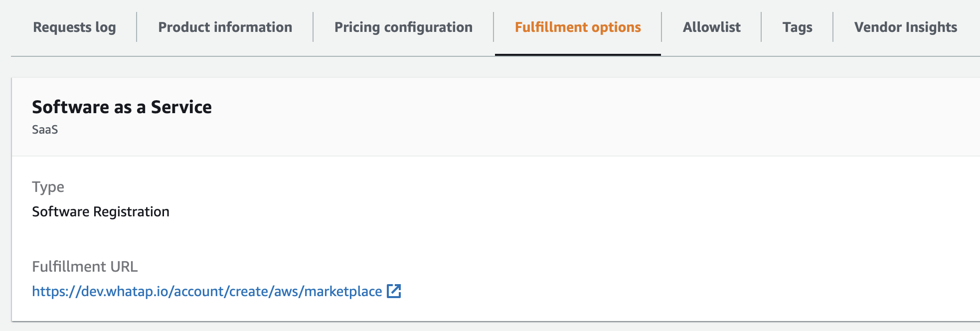980x331 pixels.
Task: Switch to the Requests log tab
Action: 74,27
